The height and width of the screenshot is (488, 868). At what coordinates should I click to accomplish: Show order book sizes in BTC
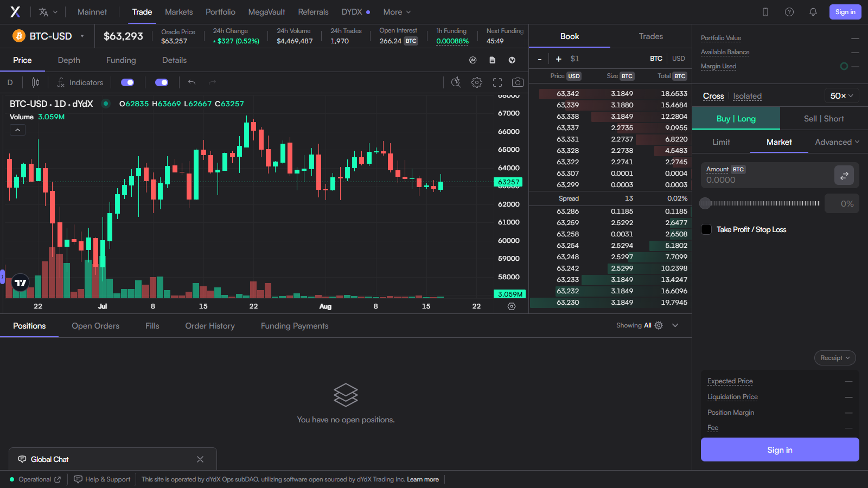656,59
